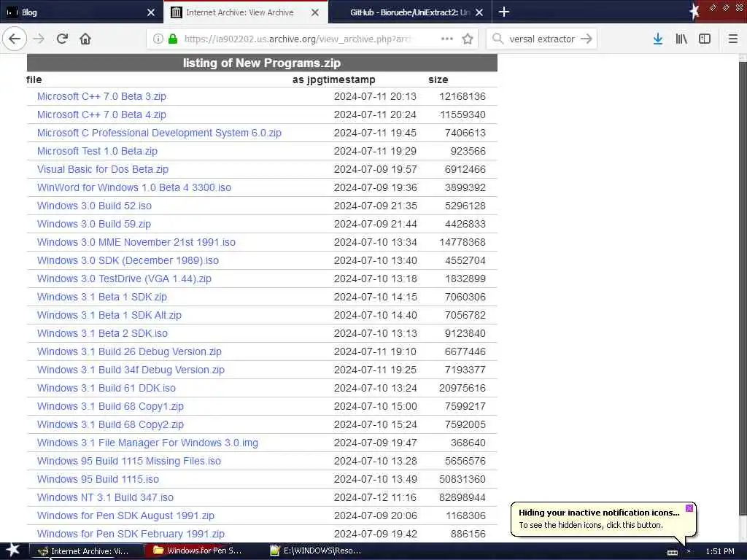Viewport: 747px width, 560px height.
Task: Open Microsoft Test 1.0 Beta.zip
Action: pos(97,151)
